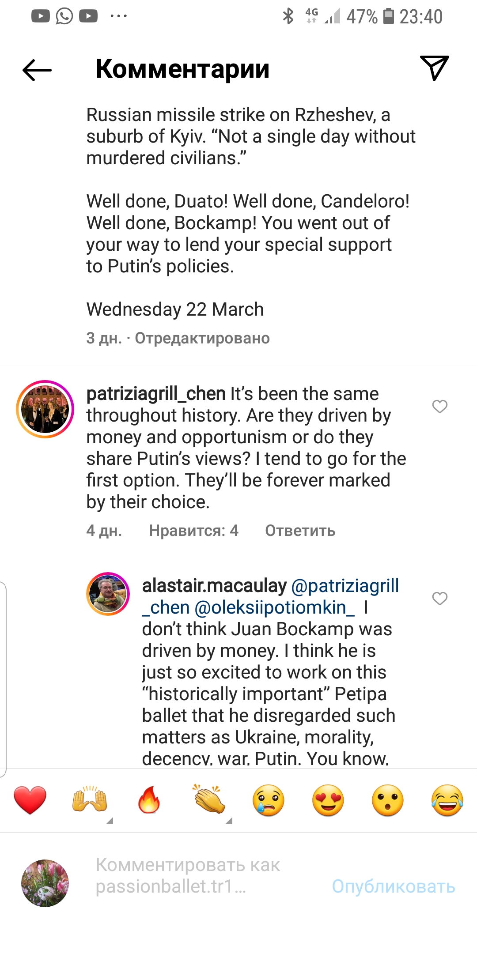Tap the 'Опубликовать' post button
The image size is (477, 980).
point(393,886)
